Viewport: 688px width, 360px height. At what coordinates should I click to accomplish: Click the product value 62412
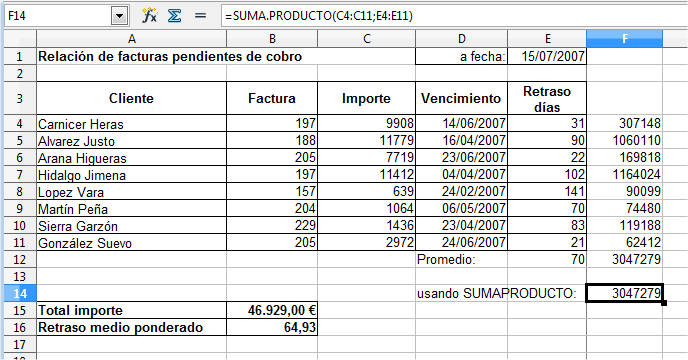[624, 242]
